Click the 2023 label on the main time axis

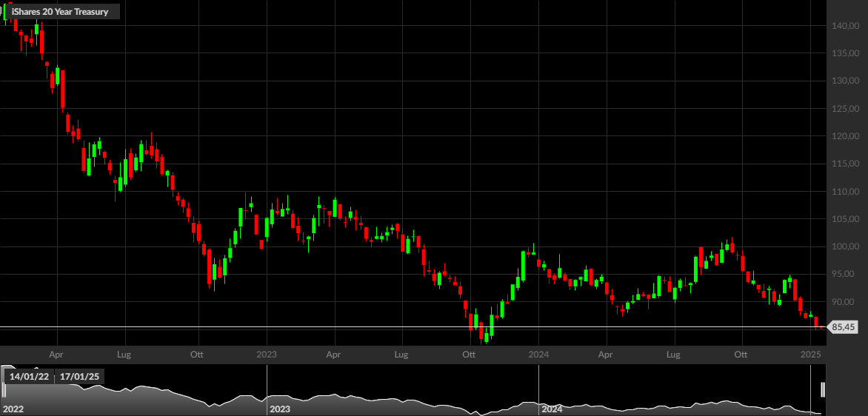(x=267, y=355)
